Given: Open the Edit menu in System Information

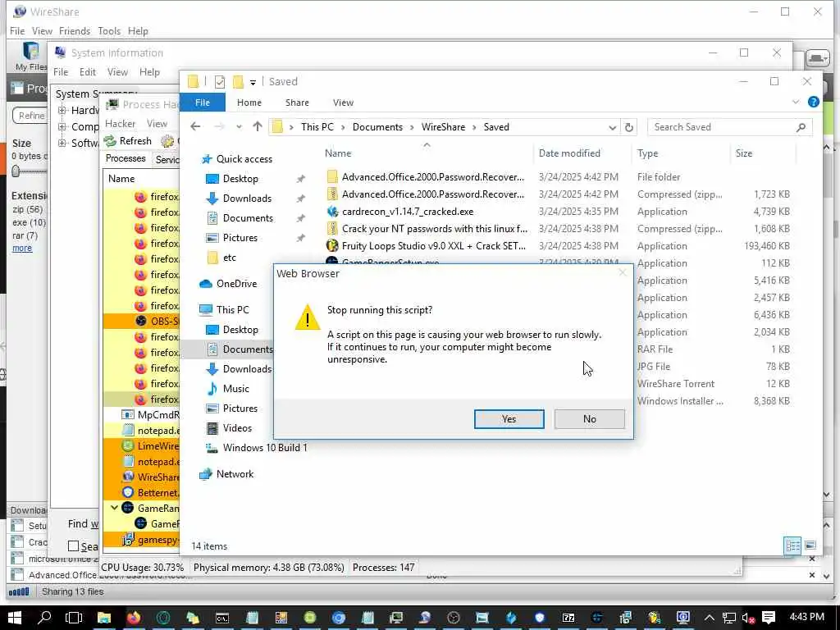Looking at the screenshot, I should click(x=87, y=72).
